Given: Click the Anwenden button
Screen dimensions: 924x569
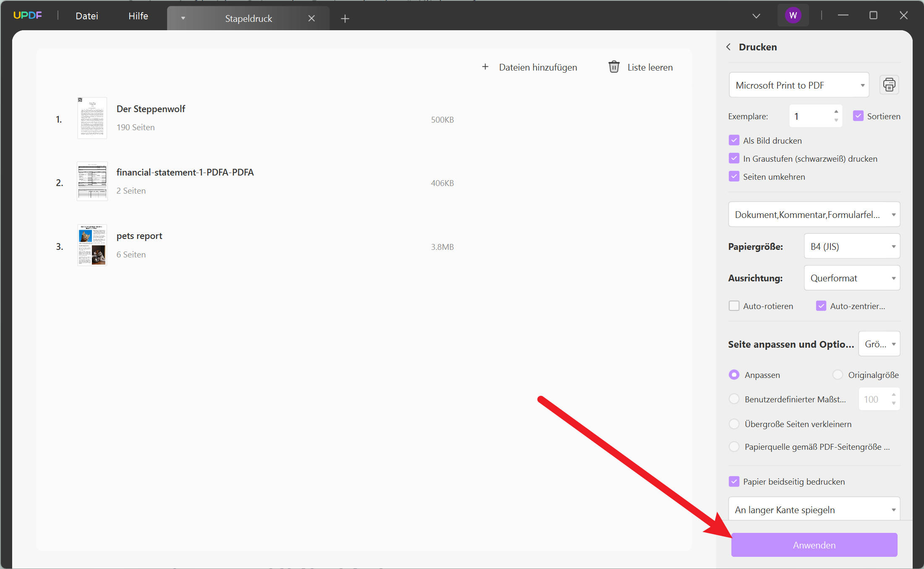Looking at the screenshot, I should tap(814, 545).
